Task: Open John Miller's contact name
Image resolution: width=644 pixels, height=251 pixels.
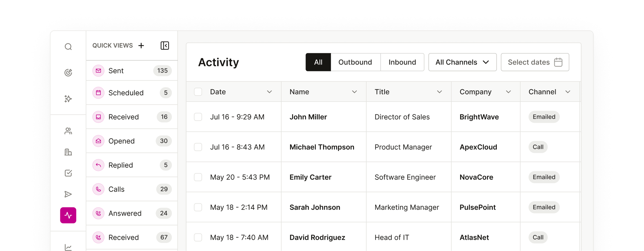Action: pyautogui.click(x=308, y=117)
